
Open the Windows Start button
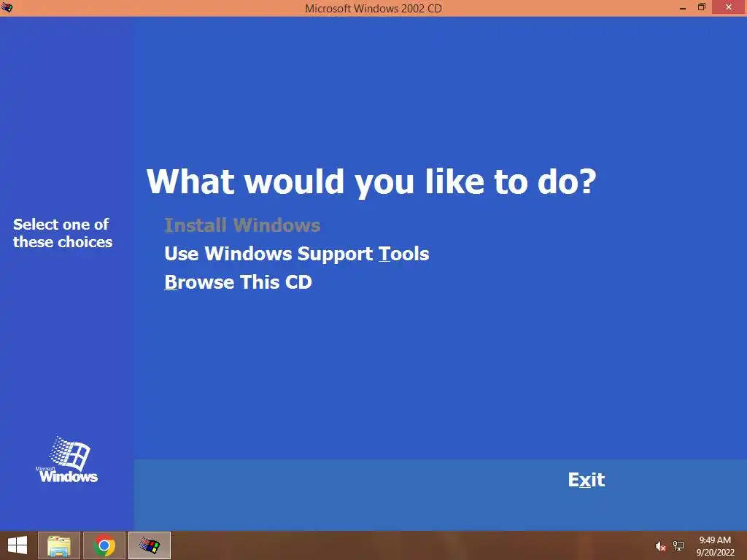click(18, 545)
